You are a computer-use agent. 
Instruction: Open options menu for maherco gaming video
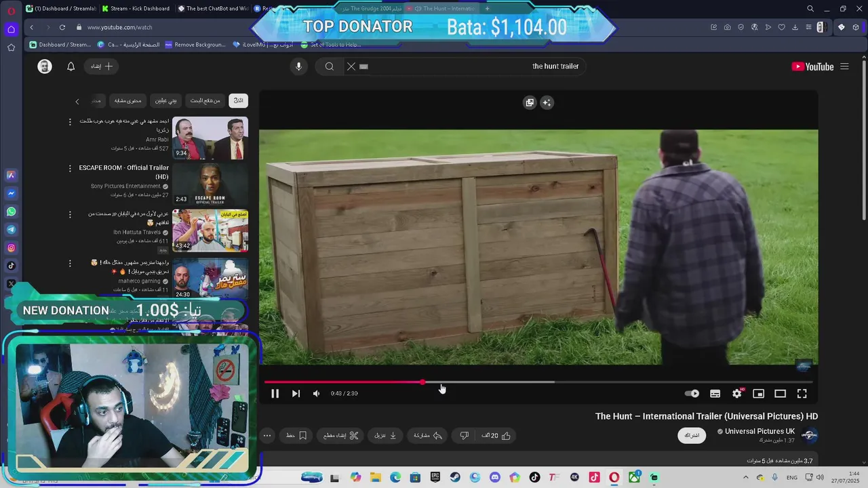[x=70, y=263]
